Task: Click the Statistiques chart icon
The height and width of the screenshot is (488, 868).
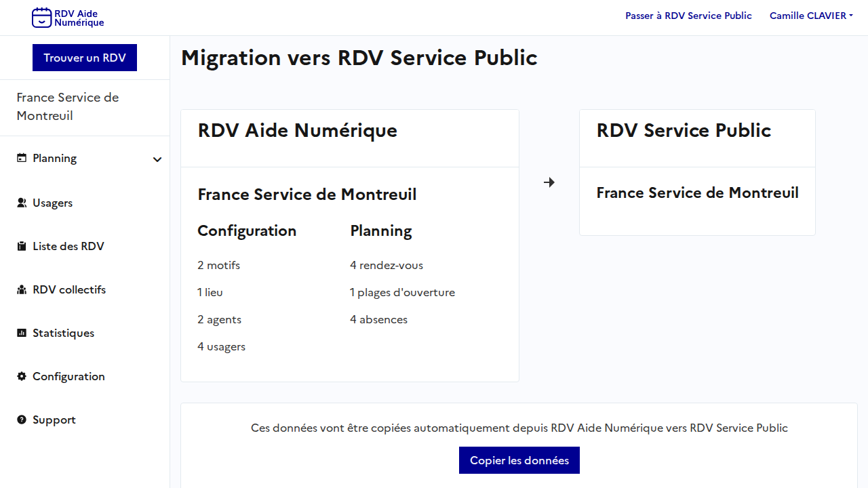Action: (x=22, y=333)
